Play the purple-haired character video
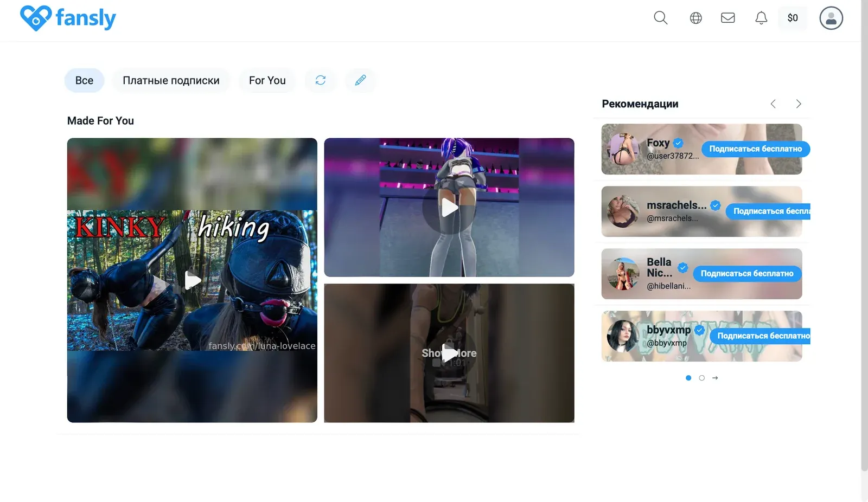 tap(449, 208)
